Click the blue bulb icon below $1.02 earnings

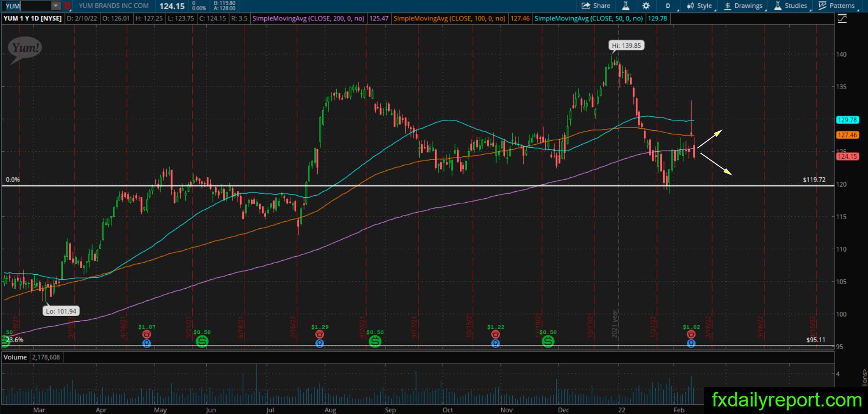[691, 343]
